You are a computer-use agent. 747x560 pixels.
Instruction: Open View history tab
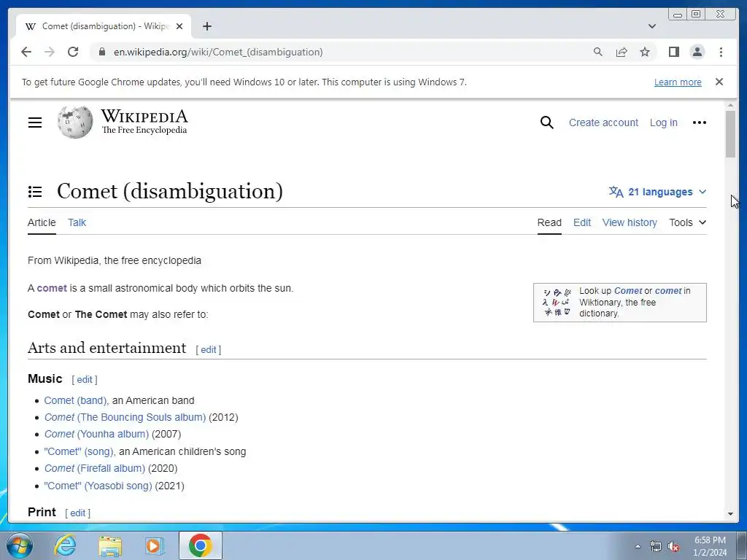point(630,222)
